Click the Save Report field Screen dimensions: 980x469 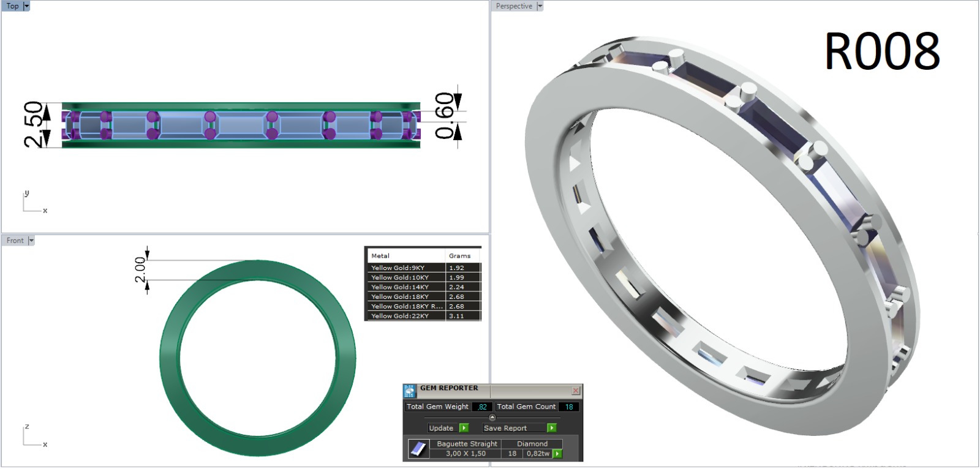[x=514, y=428]
